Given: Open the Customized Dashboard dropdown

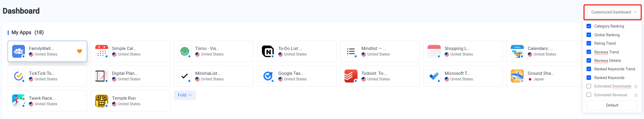Looking at the screenshot, I should pos(614,12).
